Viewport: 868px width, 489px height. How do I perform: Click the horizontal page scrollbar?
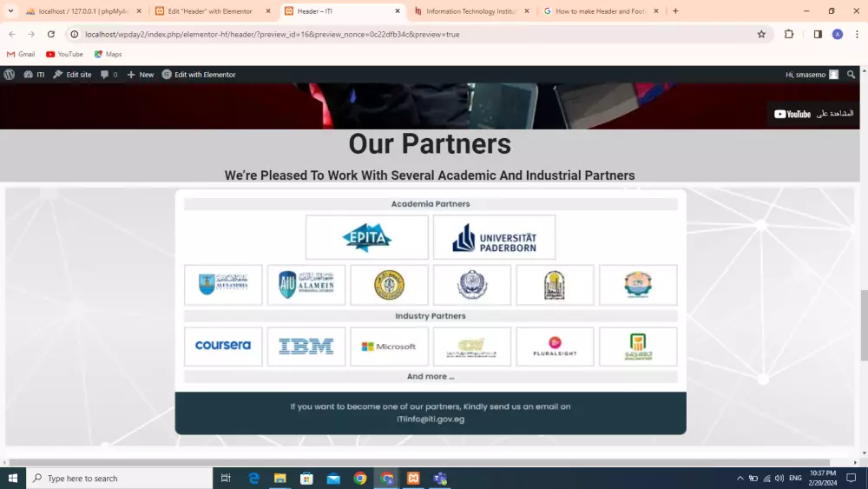click(x=419, y=462)
